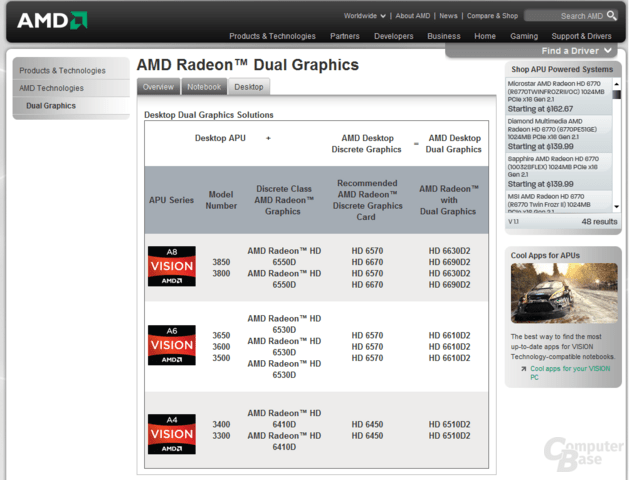This screenshot has width=632, height=480.
Task: Click model number 3650
Action: click(x=221, y=335)
